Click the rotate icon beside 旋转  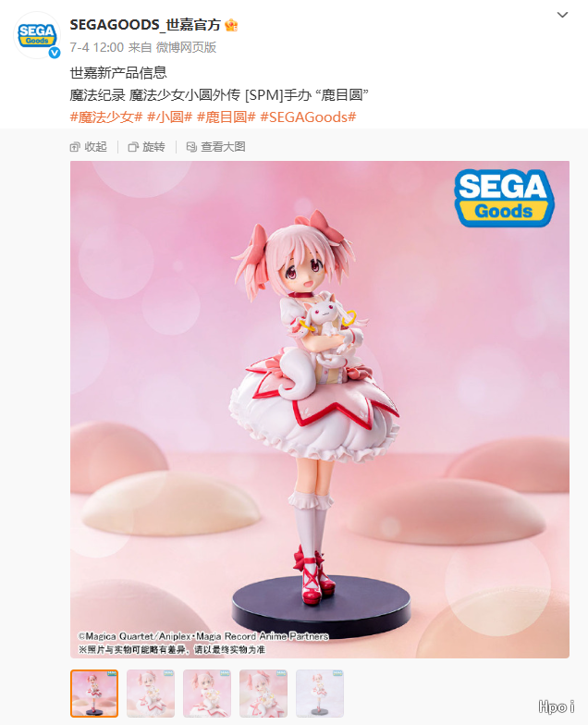pos(133,147)
